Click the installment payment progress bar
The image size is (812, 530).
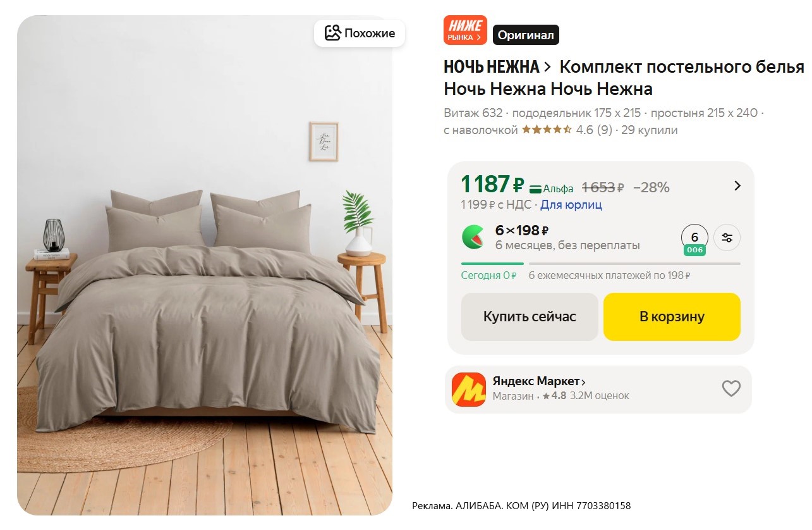click(x=600, y=263)
